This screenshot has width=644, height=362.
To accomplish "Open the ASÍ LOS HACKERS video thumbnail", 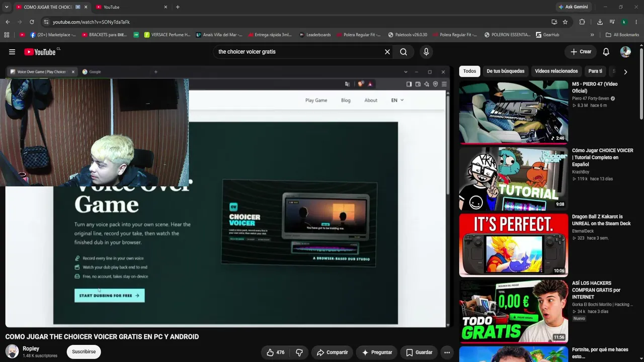I will pos(513,311).
